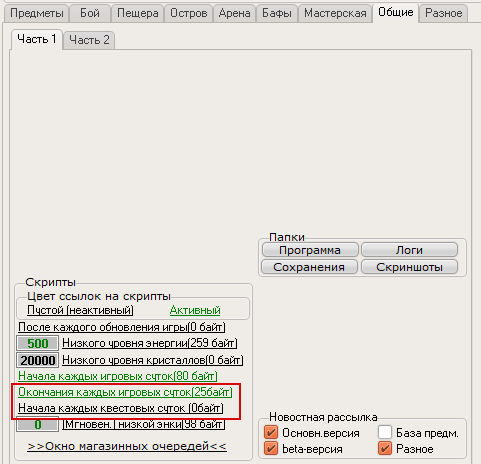
Task: Select the Общие tab
Action: tap(395, 13)
